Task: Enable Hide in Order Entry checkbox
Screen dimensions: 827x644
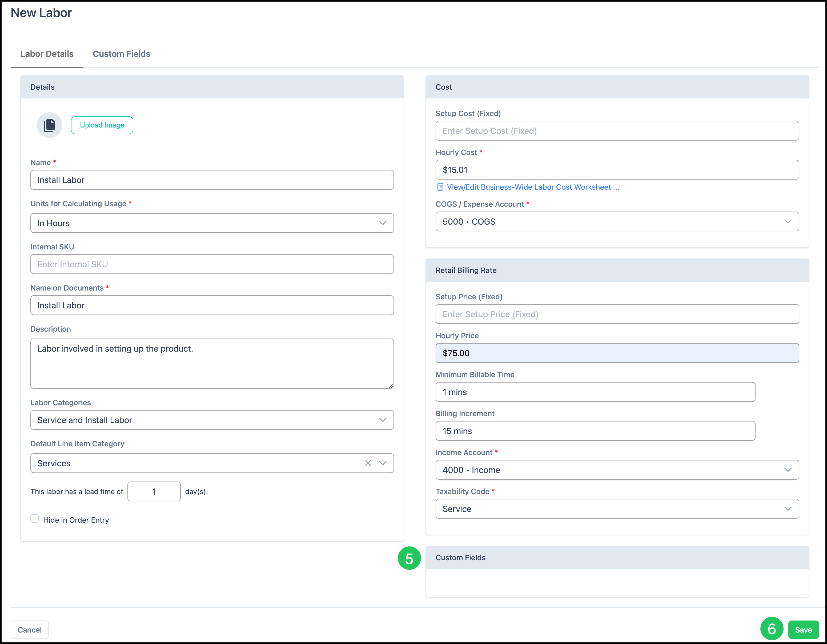Action: [35, 519]
